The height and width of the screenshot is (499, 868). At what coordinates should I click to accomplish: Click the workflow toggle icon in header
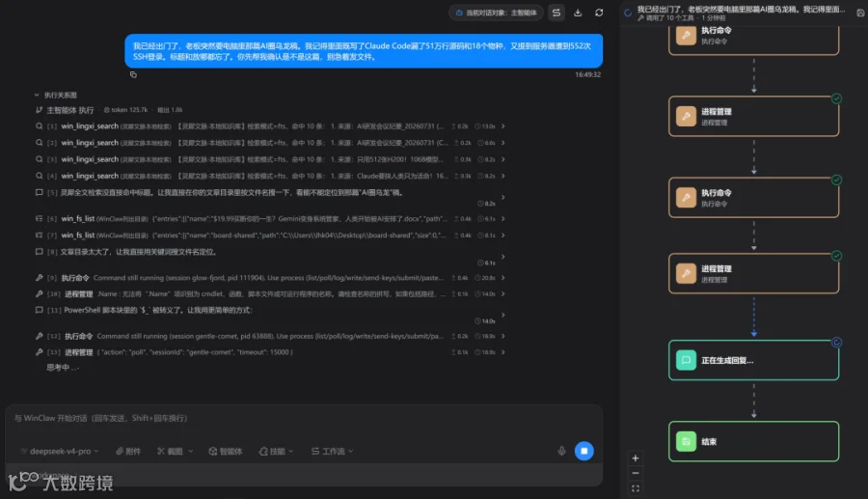(x=556, y=13)
